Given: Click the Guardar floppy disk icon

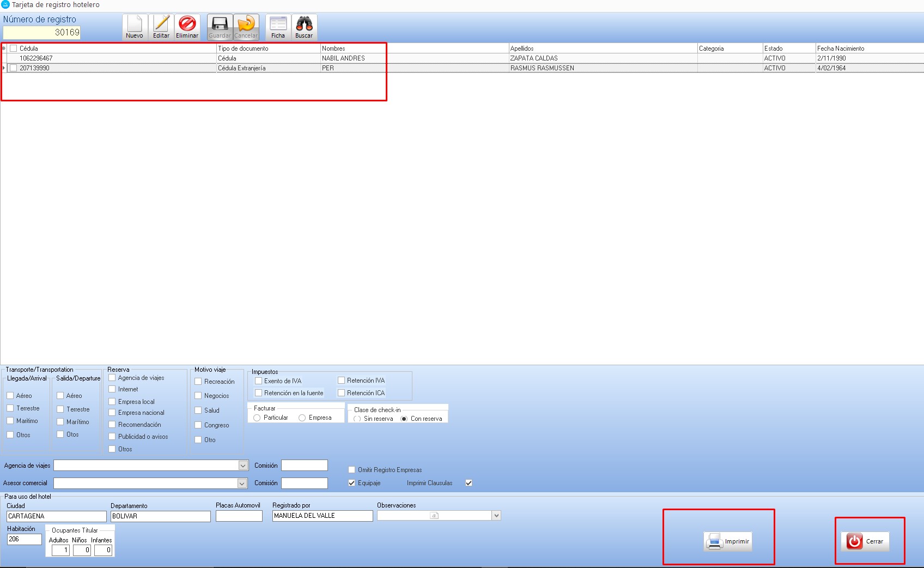Looking at the screenshot, I should [x=220, y=25].
